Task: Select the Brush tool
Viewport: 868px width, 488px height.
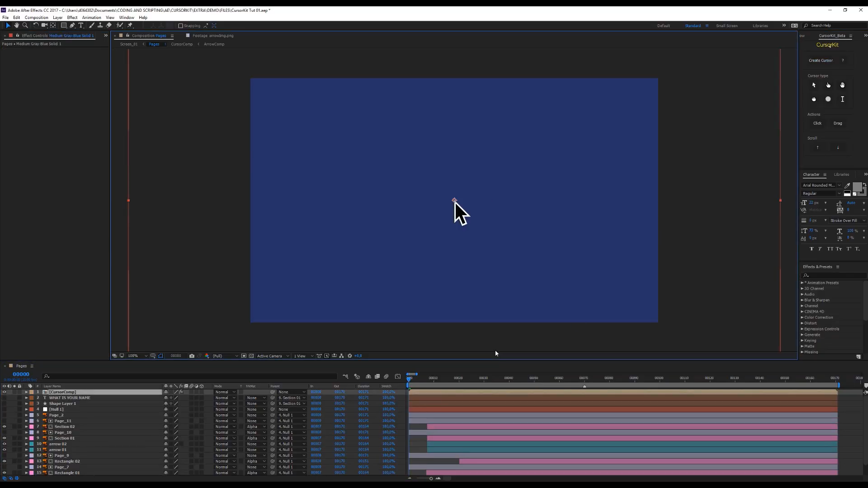Action: click(x=92, y=25)
